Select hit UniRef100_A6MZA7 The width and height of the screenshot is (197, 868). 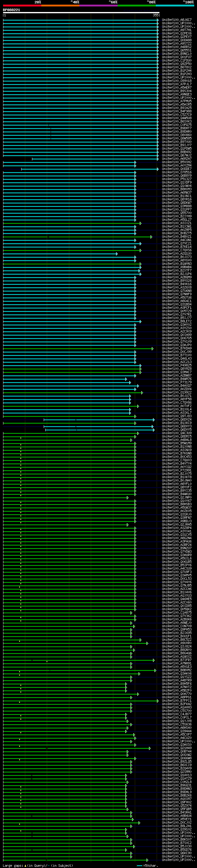pos(177,159)
